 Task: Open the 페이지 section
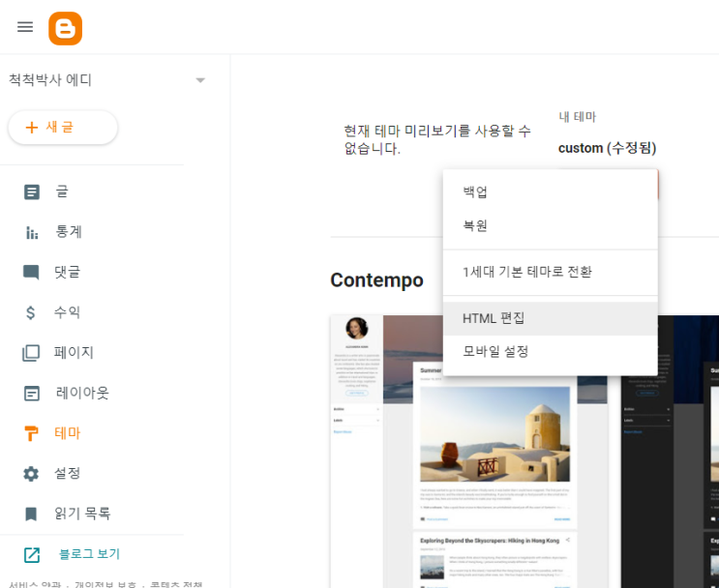click(74, 352)
